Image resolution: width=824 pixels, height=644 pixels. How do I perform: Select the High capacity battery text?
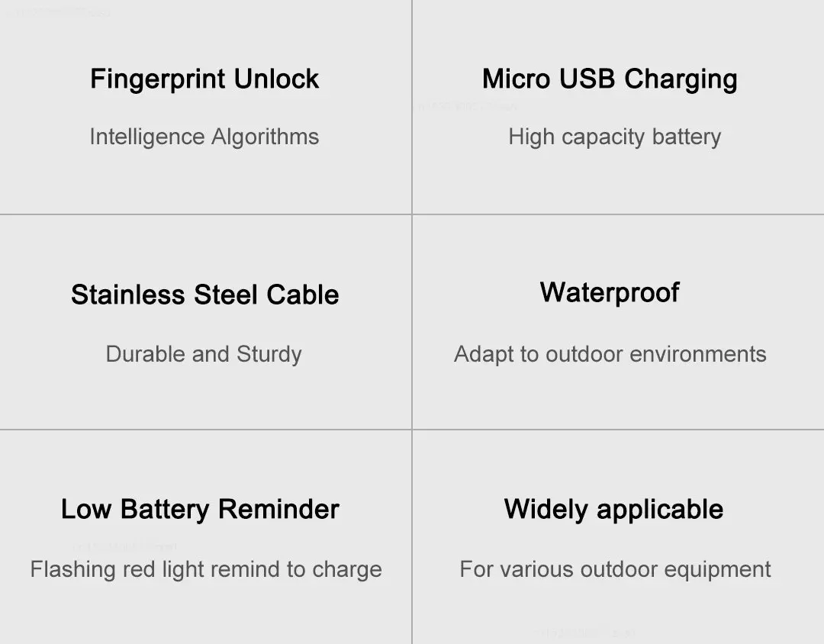614,137
